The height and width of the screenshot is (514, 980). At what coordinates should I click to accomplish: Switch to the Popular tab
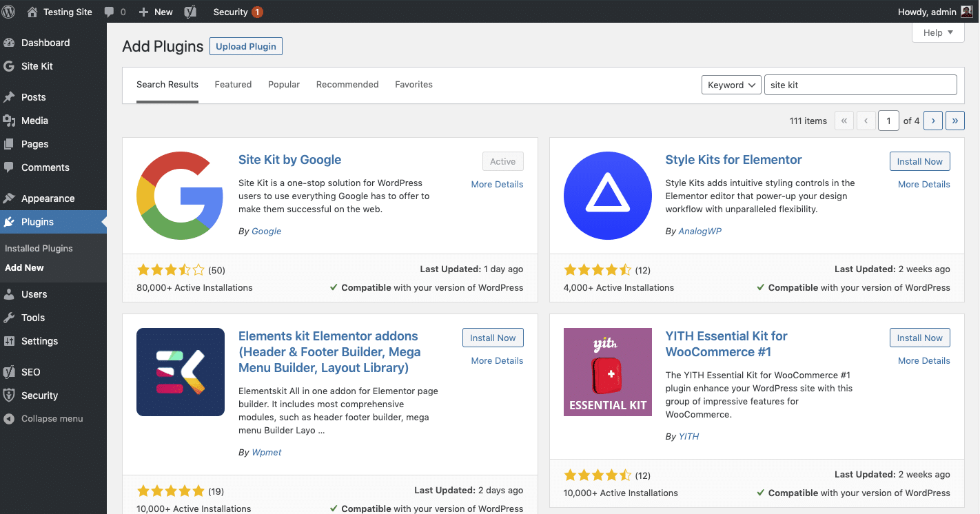coord(284,85)
